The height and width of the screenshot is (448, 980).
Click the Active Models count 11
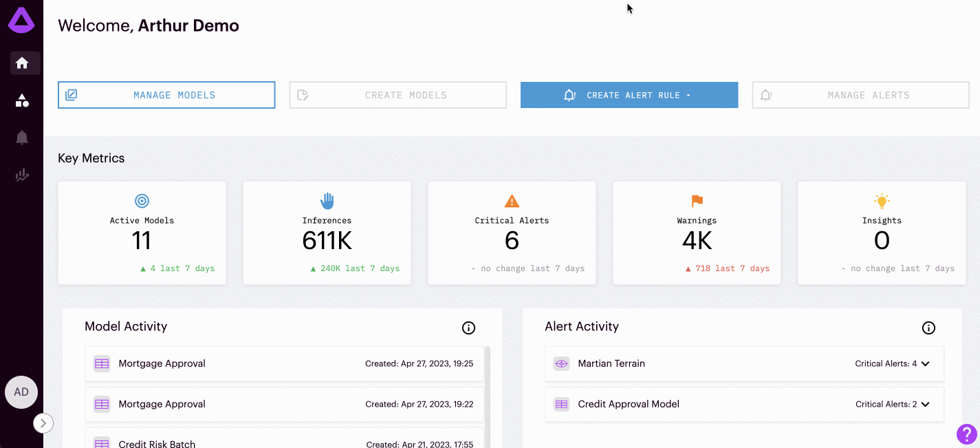point(142,240)
